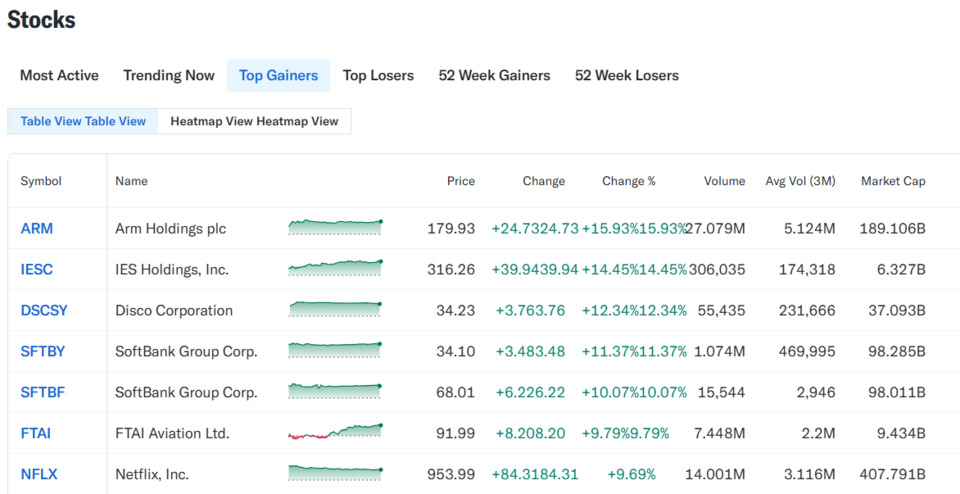Click SFTBF price 68.01
Image resolution: width=960 pixels, height=494 pixels.
coord(456,392)
